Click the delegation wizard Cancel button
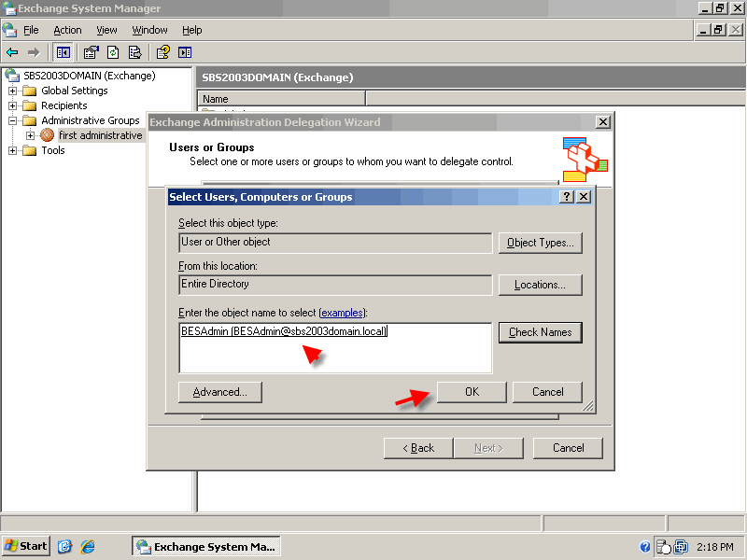Image resolution: width=747 pixels, height=560 pixels. coord(568,448)
